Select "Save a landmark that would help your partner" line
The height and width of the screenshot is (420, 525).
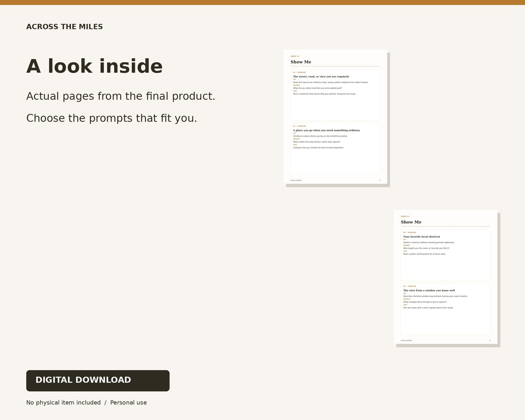[324, 94]
